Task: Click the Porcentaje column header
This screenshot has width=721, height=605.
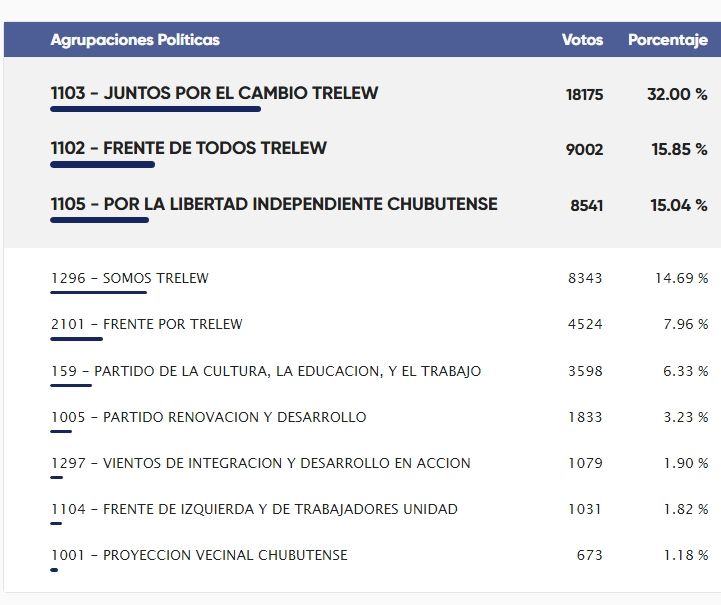Action: click(667, 40)
